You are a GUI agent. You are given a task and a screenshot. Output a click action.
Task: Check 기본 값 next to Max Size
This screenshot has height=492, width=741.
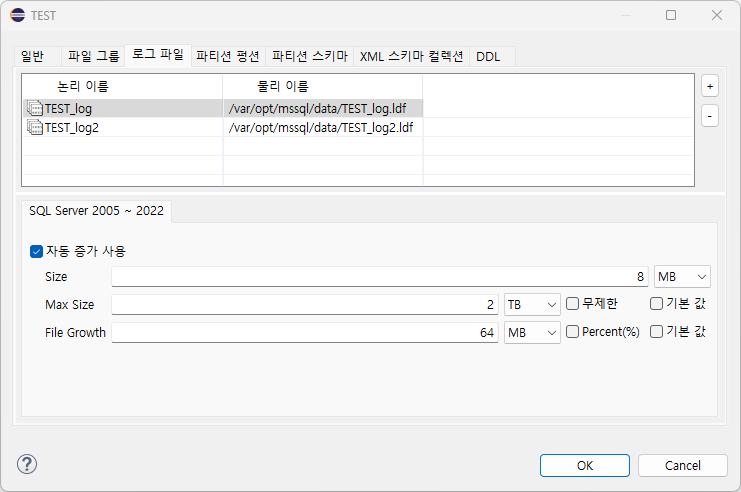(656, 303)
